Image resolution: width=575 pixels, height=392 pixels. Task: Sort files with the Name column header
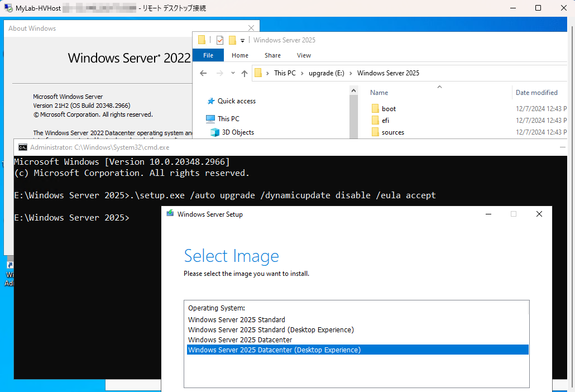[378, 93]
